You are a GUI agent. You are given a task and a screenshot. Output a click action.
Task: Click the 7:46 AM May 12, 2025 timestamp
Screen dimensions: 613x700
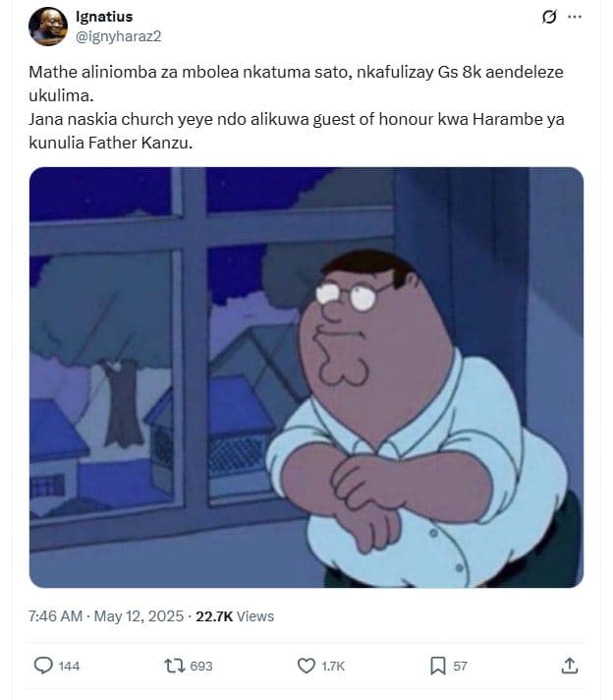(106, 616)
